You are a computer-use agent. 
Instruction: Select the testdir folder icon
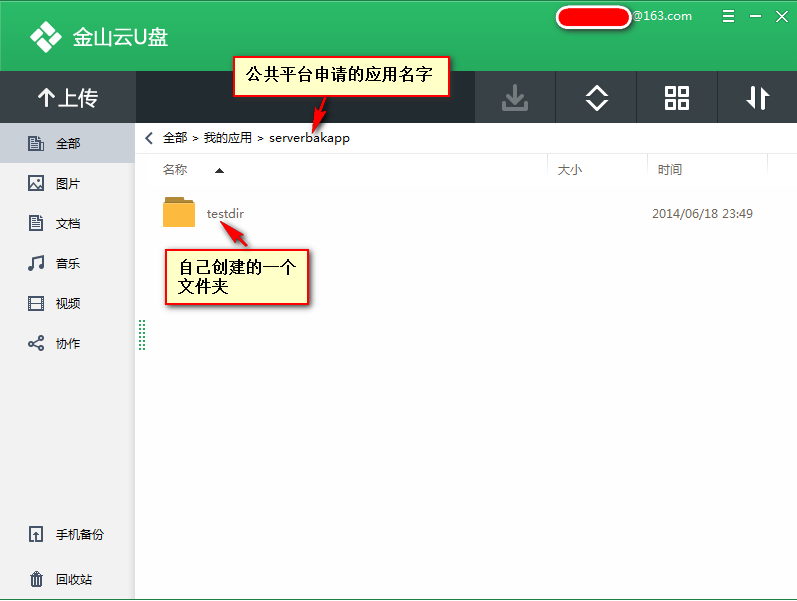pos(179,212)
